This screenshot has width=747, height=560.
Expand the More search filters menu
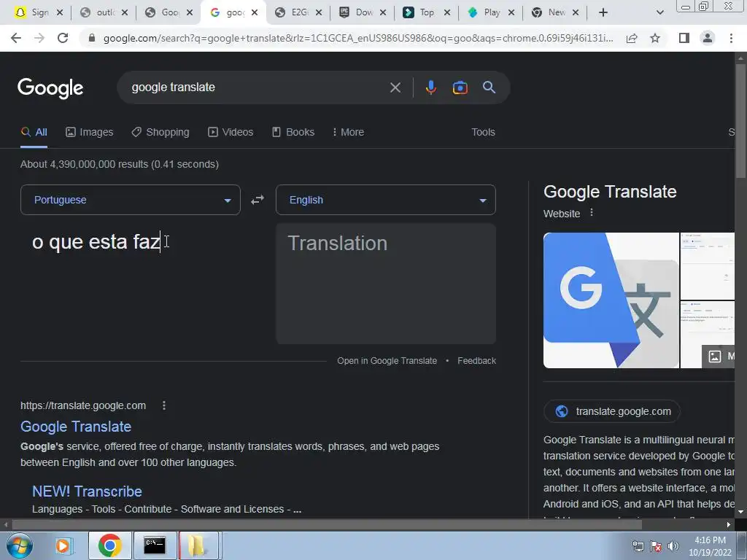tap(348, 132)
